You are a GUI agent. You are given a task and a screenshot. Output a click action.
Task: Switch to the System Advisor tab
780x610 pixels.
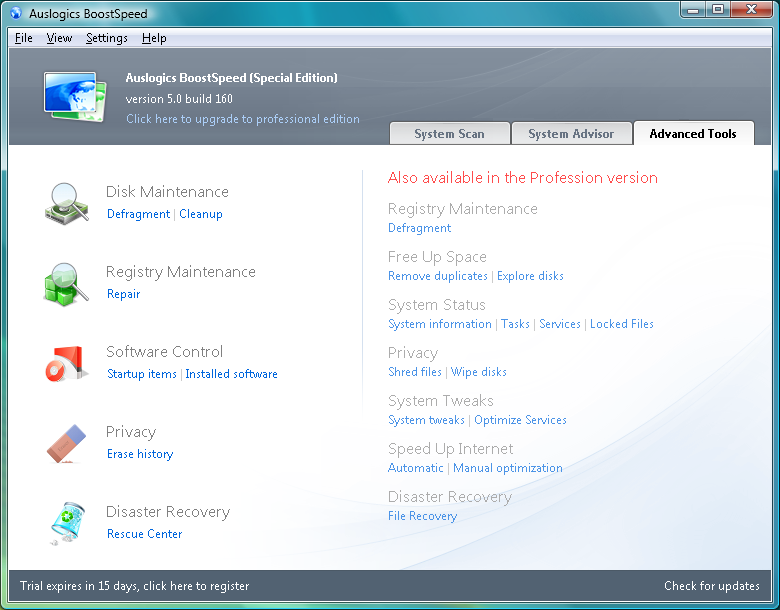(571, 134)
